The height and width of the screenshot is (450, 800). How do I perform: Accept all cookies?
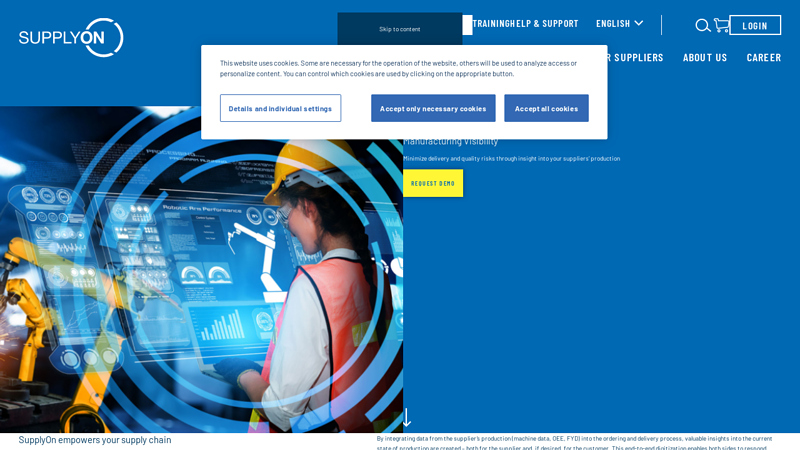(x=546, y=108)
